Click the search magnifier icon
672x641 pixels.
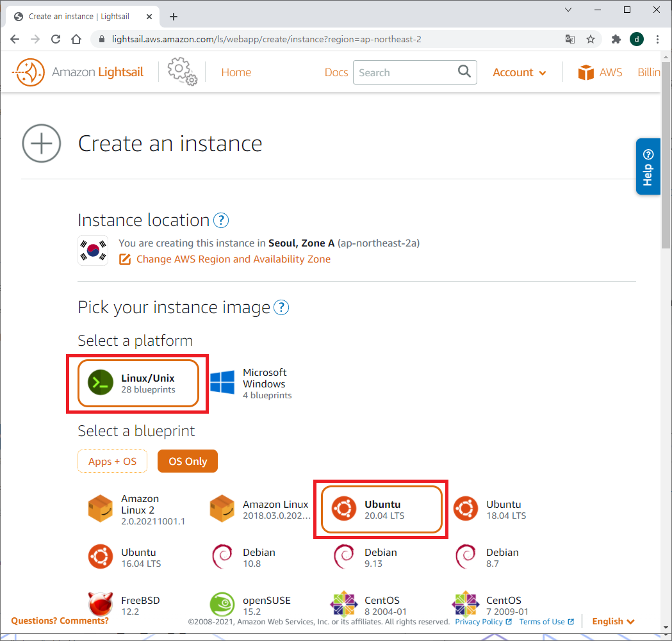tap(464, 71)
